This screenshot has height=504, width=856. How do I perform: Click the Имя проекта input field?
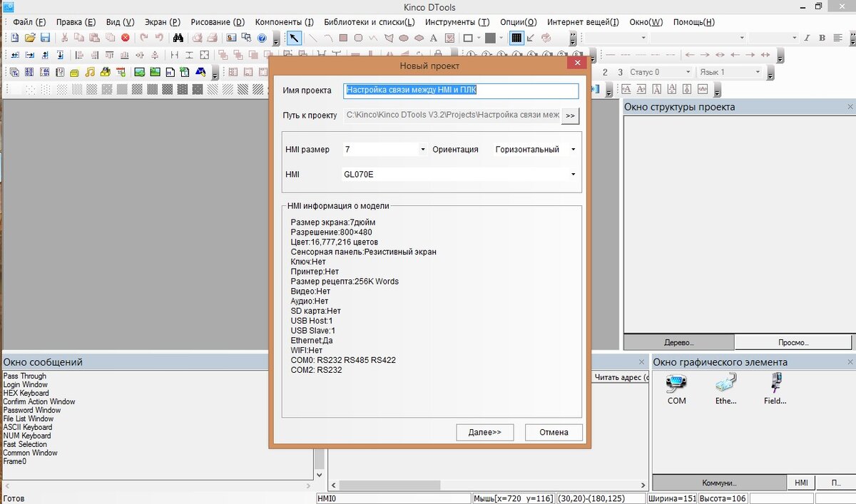(461, 91)
